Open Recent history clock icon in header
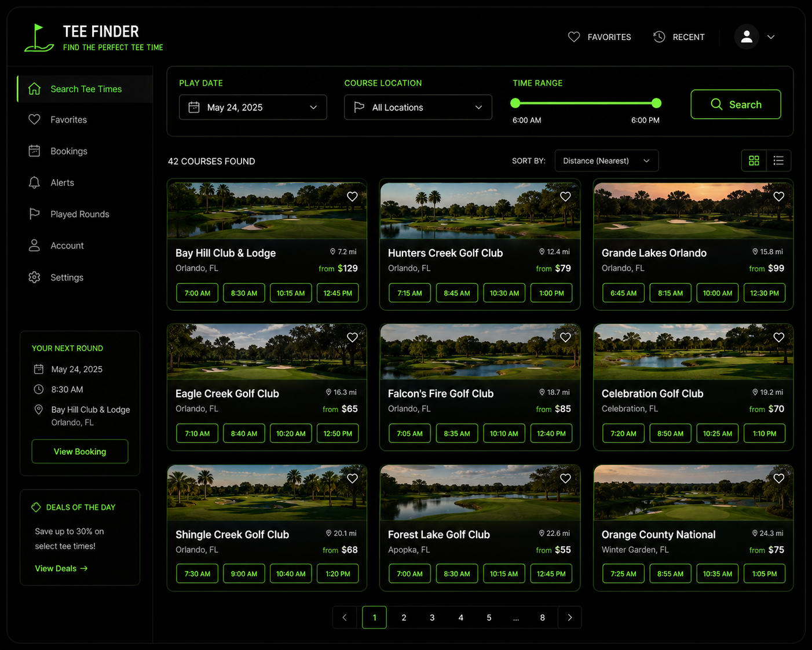 click(x=659, y=37)
